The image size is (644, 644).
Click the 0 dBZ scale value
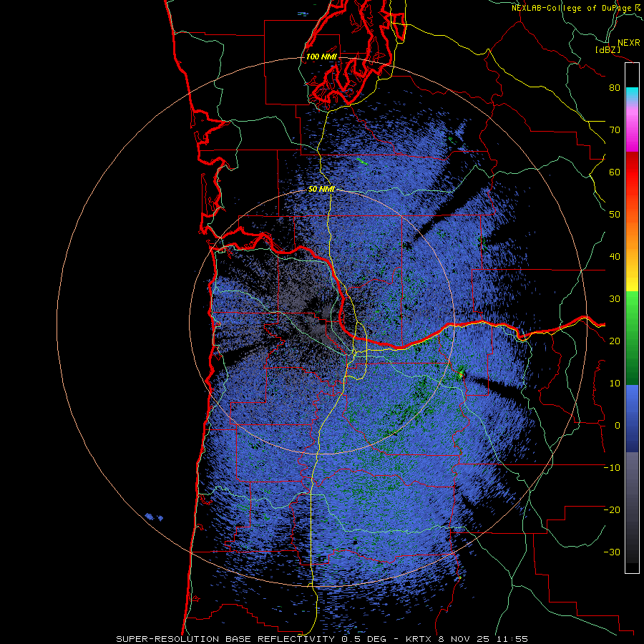coord(618,426)
